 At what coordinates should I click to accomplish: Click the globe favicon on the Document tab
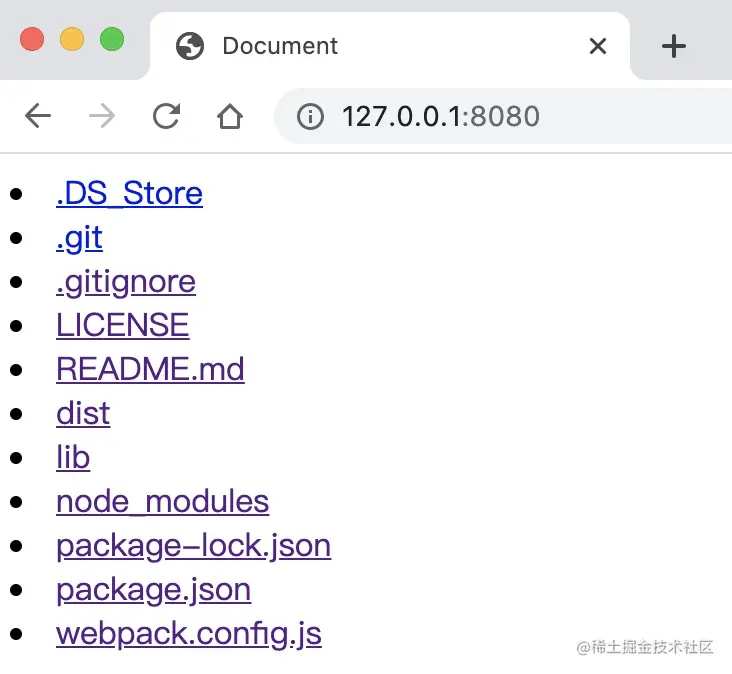pos(190,46)
